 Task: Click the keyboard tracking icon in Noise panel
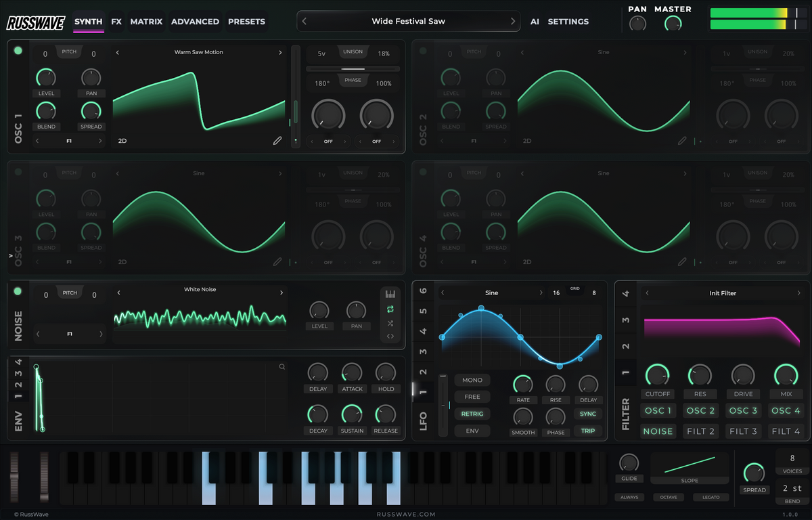click(x=390, y=294)
